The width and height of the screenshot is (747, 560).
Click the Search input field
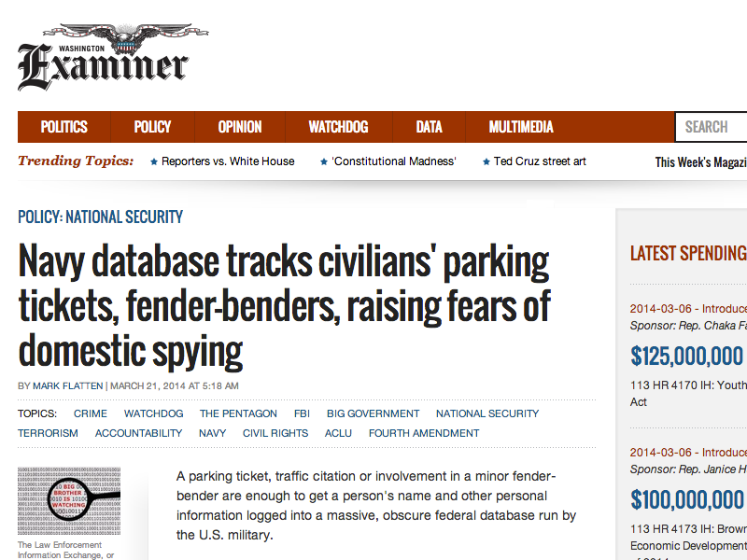click(x=714, y=127)
